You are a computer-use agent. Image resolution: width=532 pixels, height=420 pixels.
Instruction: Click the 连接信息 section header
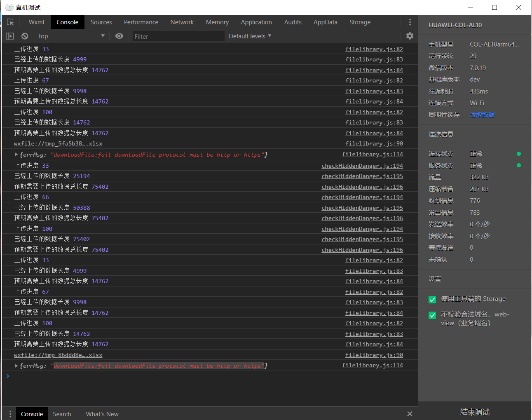[441, 134]
